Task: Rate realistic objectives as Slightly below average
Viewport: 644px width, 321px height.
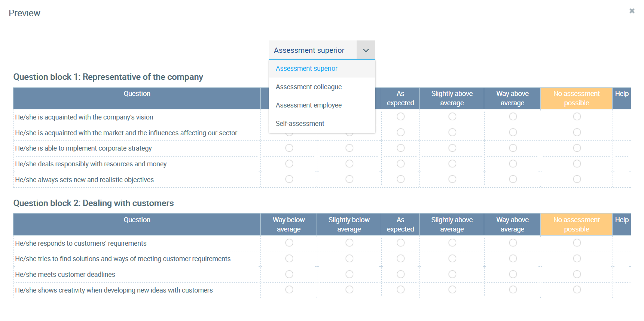Action: pos(349,179)
